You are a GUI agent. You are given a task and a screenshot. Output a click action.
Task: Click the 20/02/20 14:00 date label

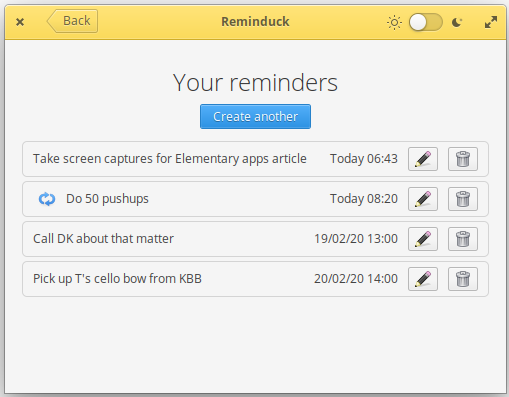point(356,279)
